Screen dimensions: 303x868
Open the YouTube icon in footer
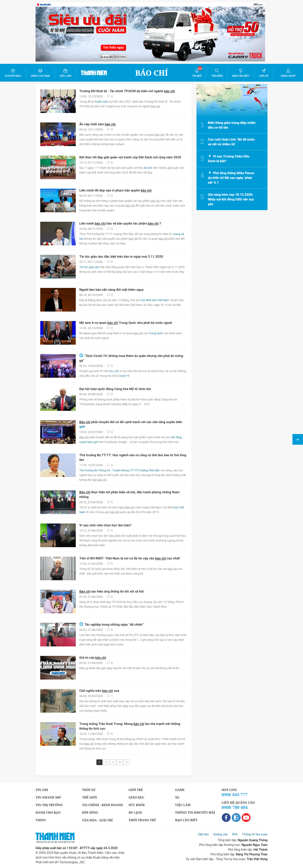246,817
